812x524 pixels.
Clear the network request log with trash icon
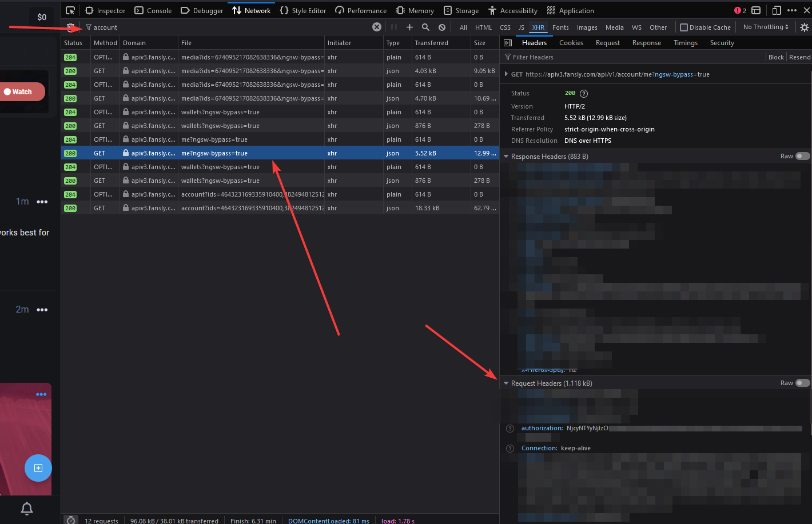tap(70, 27)
